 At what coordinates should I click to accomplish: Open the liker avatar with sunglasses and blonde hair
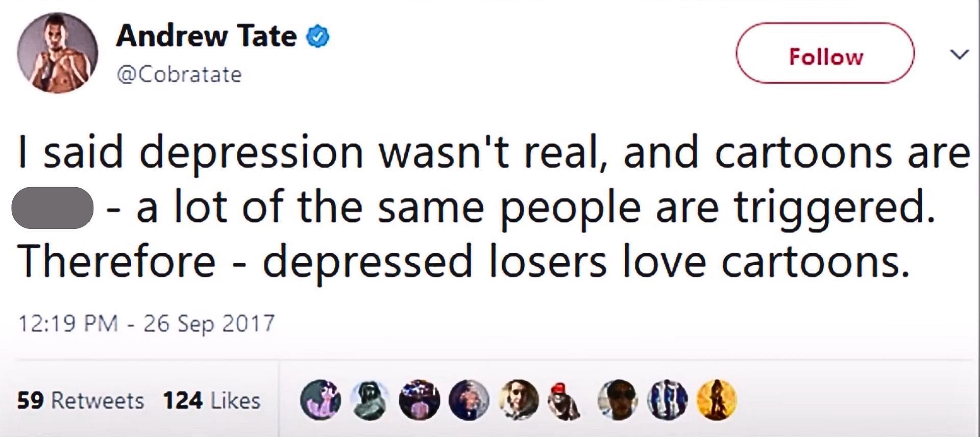pos(519,400)
